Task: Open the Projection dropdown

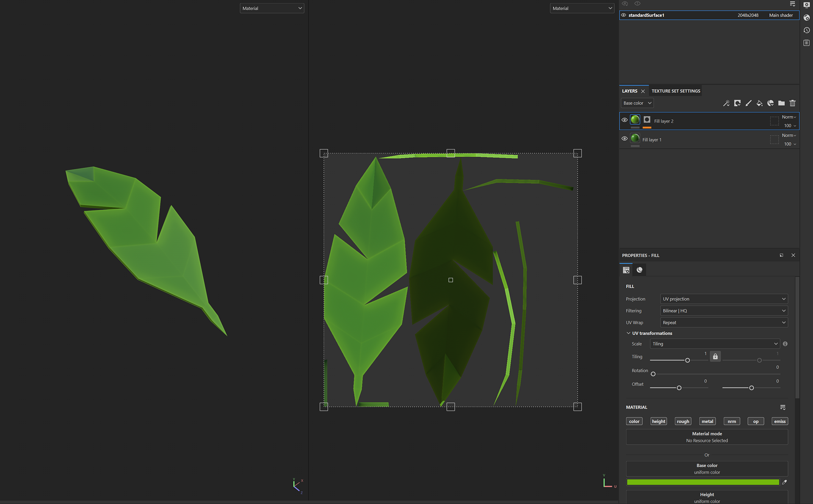Action: point(724,299)
